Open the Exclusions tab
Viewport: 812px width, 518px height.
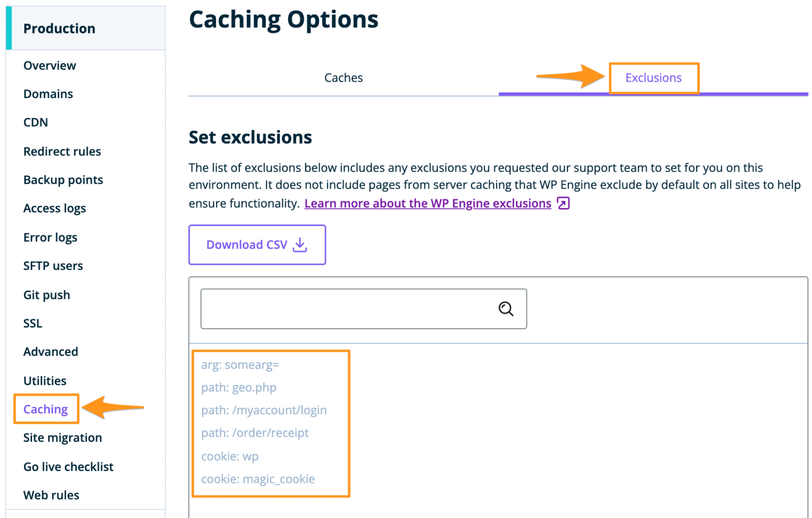pyautogui.click(x=653, y=77)
